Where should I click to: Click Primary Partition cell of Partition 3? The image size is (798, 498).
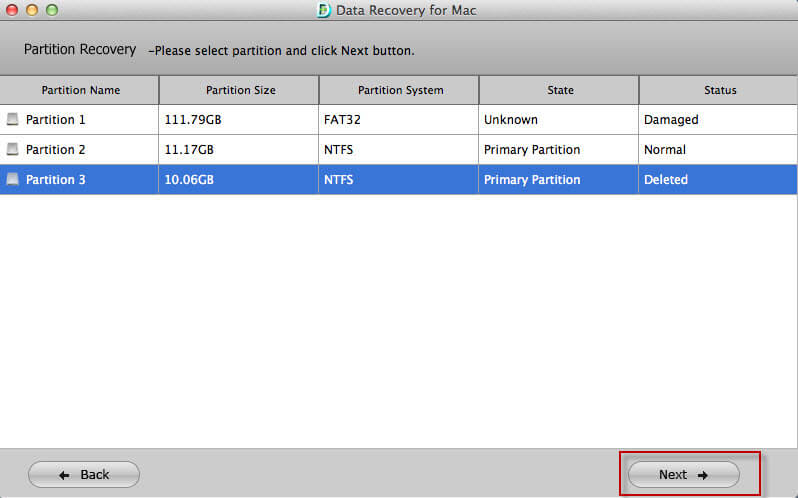point(559,180)
